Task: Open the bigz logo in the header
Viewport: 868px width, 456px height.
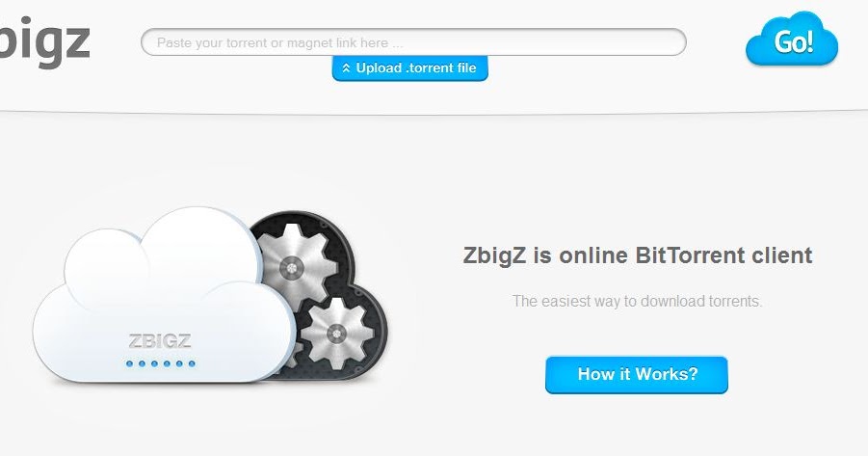Action: [44, 40]
